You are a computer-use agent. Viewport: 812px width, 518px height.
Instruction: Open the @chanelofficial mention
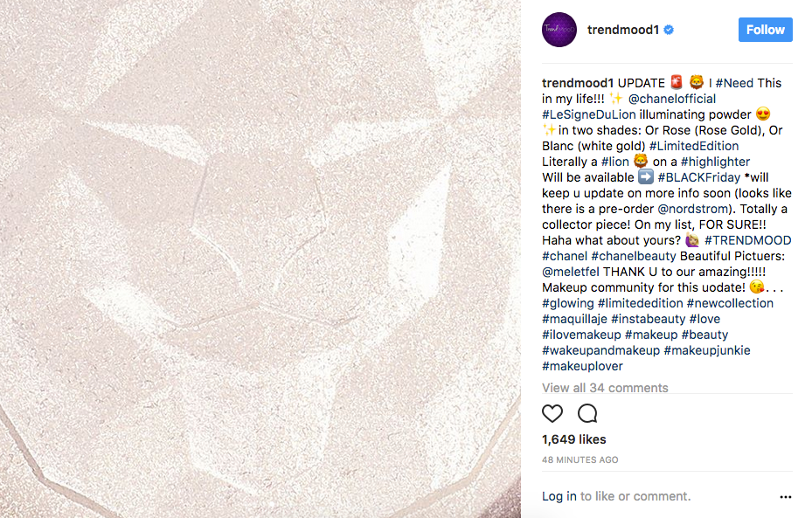(671, 99)
